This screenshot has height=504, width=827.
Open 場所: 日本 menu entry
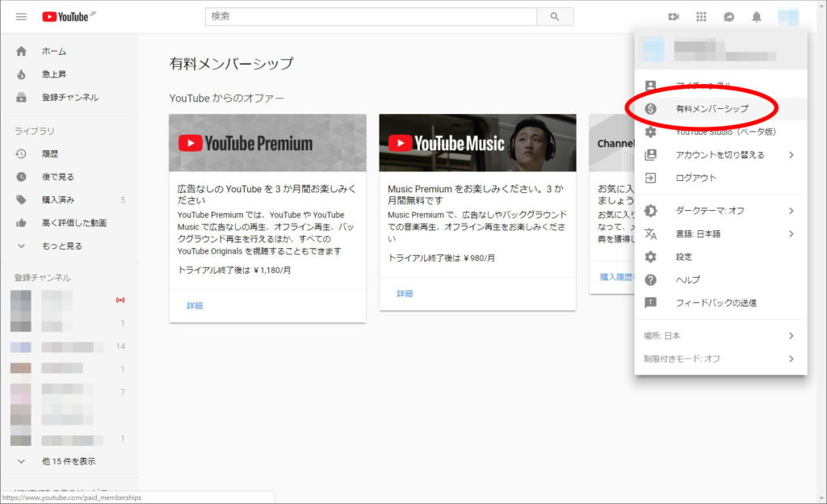(x=721, y=336)
